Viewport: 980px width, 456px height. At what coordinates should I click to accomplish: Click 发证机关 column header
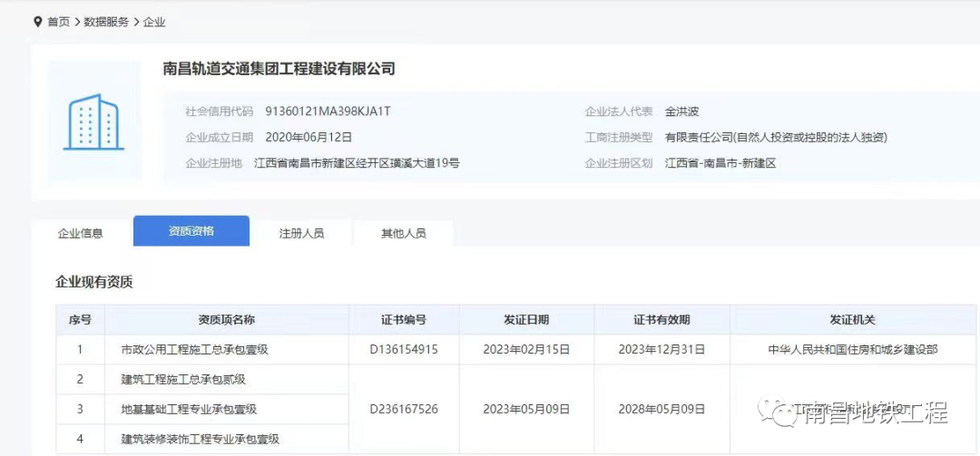click(852, 320)
